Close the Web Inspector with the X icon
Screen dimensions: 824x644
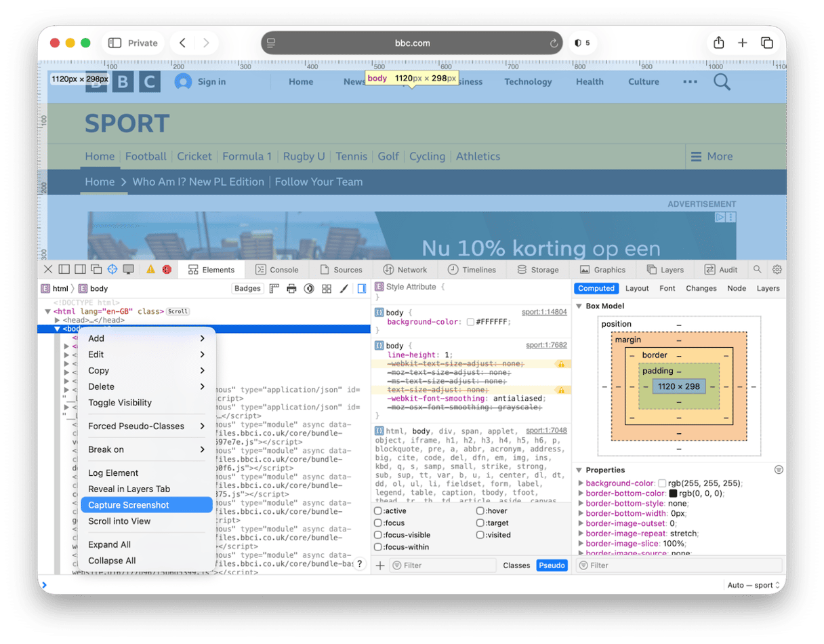pyautogui.click(x=48, y=269)
